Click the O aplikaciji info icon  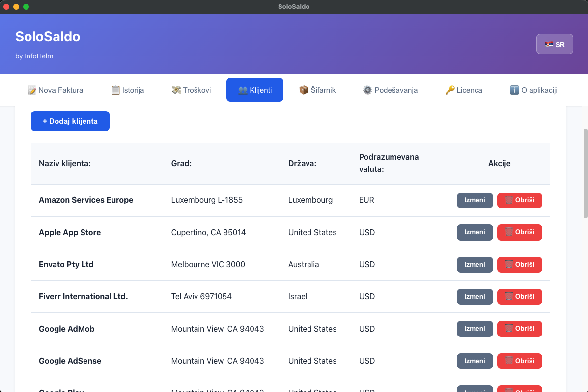click(x=514, y=90)
